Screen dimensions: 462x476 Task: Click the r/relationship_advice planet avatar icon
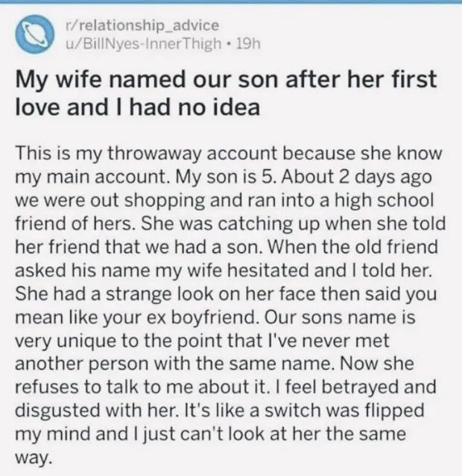(34, 34)
